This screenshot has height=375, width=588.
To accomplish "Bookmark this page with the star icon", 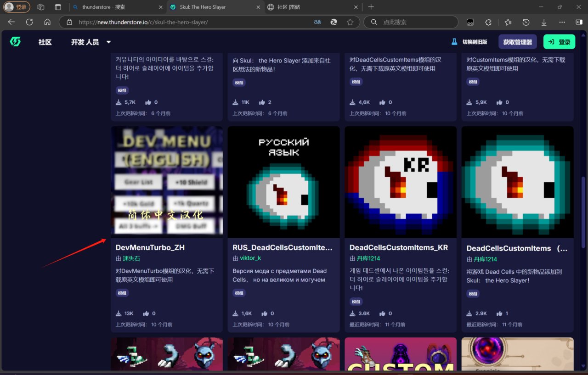I will (x=350, y=22).
